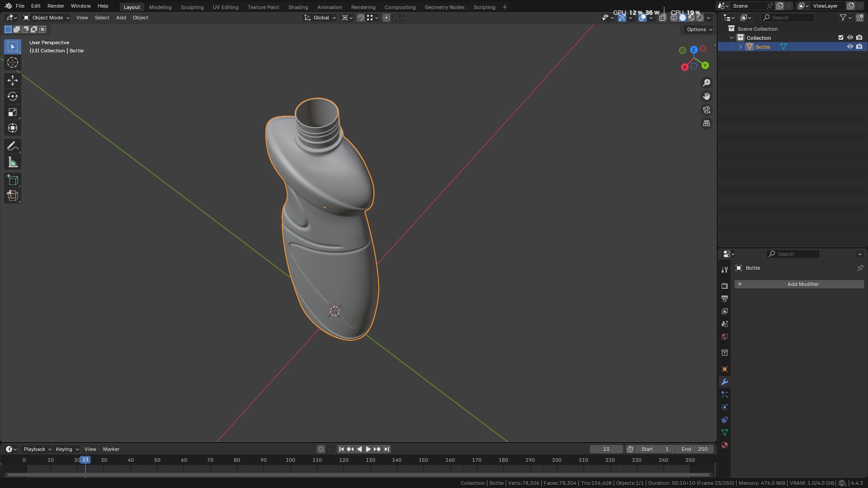Uncheck Collection exclude checkbox
Viewport: 868px width, 488px height.
841,38
